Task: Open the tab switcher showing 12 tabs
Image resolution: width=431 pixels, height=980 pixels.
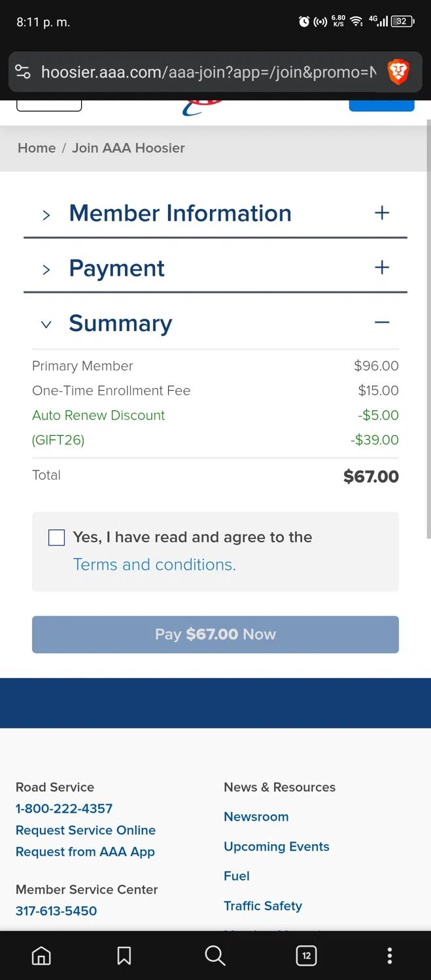Action: click(x=306, y=956)
